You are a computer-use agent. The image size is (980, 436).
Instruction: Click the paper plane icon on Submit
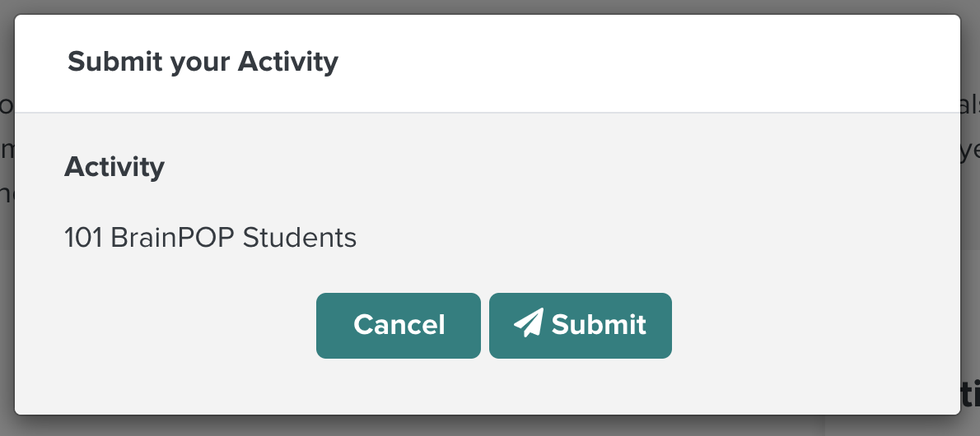[x=529, y=323]
